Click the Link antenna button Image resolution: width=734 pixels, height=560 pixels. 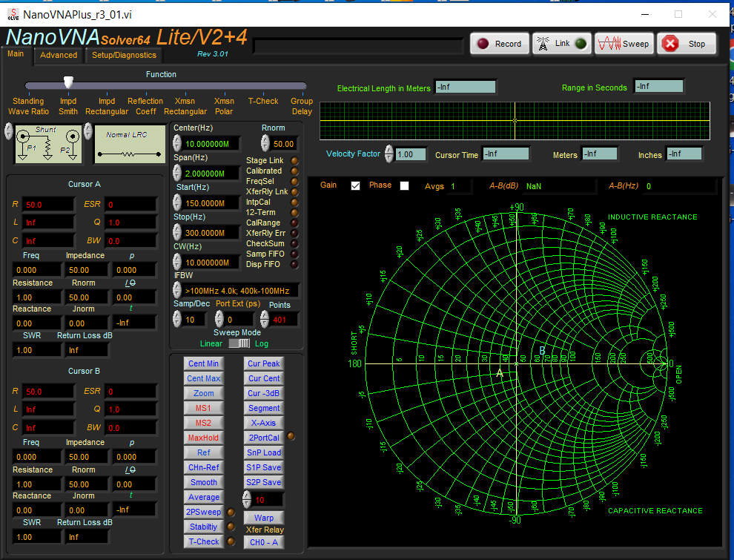(x=562, y=44)
